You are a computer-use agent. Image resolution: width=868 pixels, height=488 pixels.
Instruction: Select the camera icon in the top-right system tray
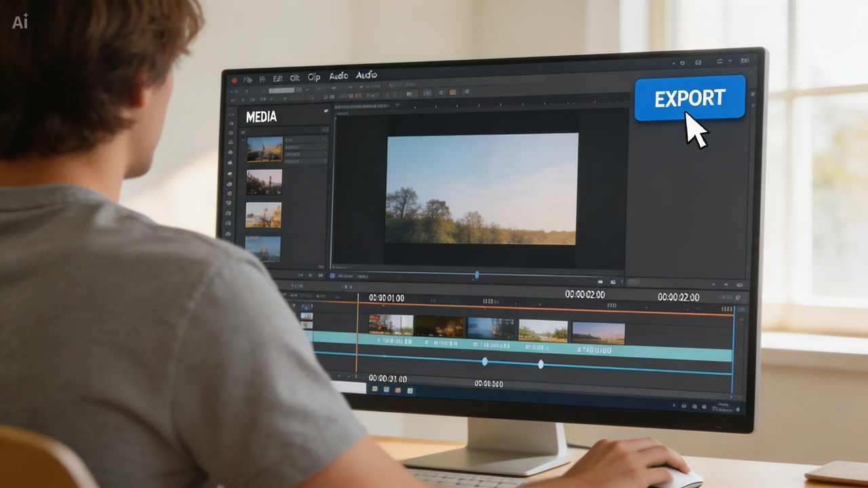(698, 62)
